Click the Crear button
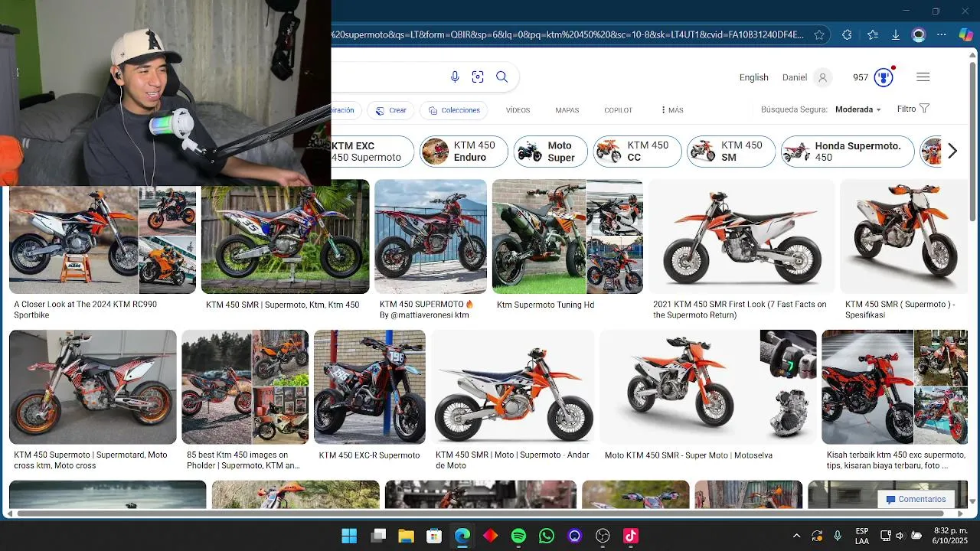This screenshot has height=551, width=980. point(390,110)
